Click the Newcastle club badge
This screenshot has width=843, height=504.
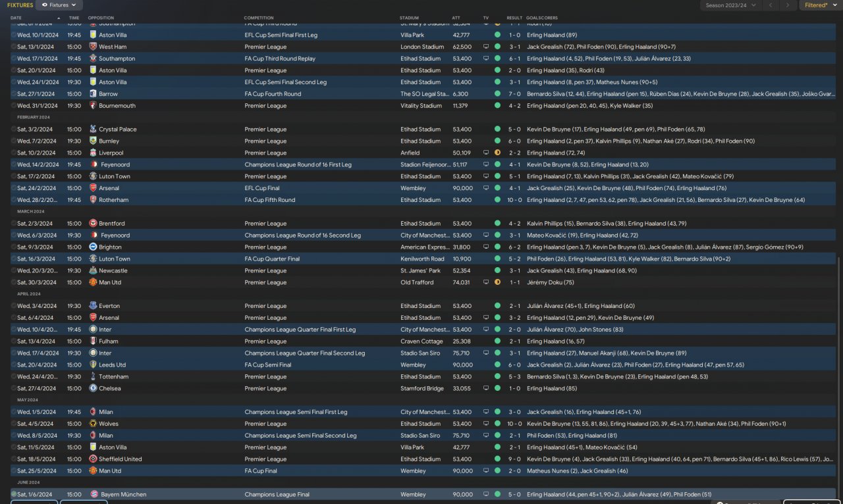point(93,270)
